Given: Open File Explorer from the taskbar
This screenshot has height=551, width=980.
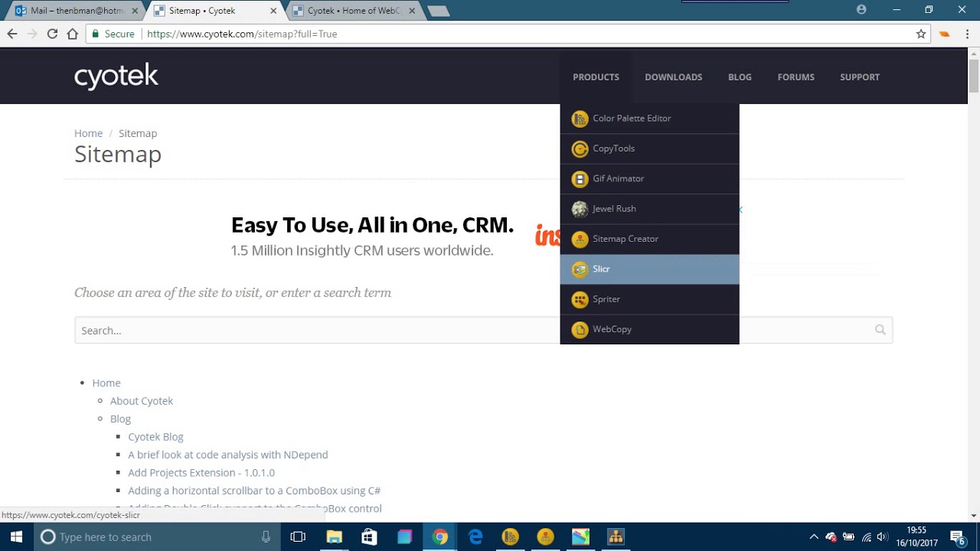Looking at the screenshot, I should 334,537.
